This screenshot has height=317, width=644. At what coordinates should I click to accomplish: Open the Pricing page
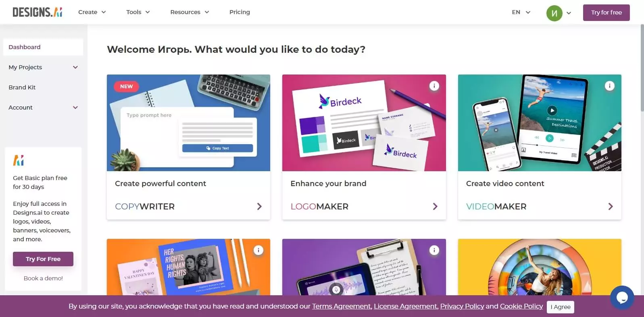click(240, 12)
